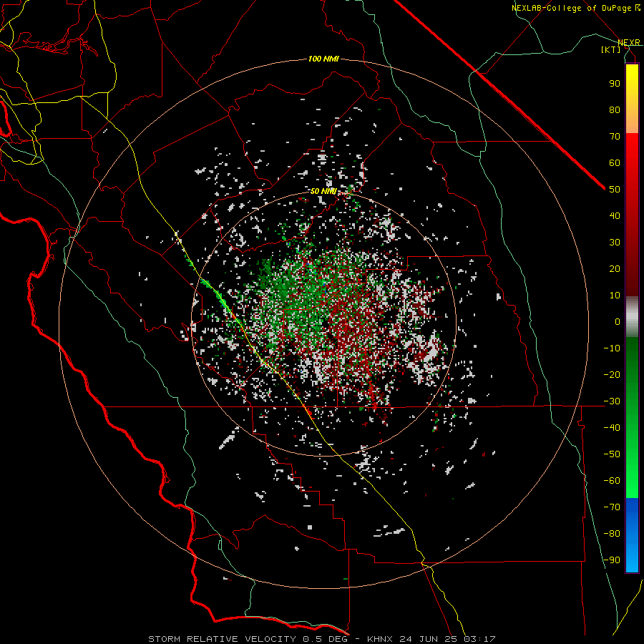
Task: Pick the blue band of the color bar
Action: coord(632,534)
